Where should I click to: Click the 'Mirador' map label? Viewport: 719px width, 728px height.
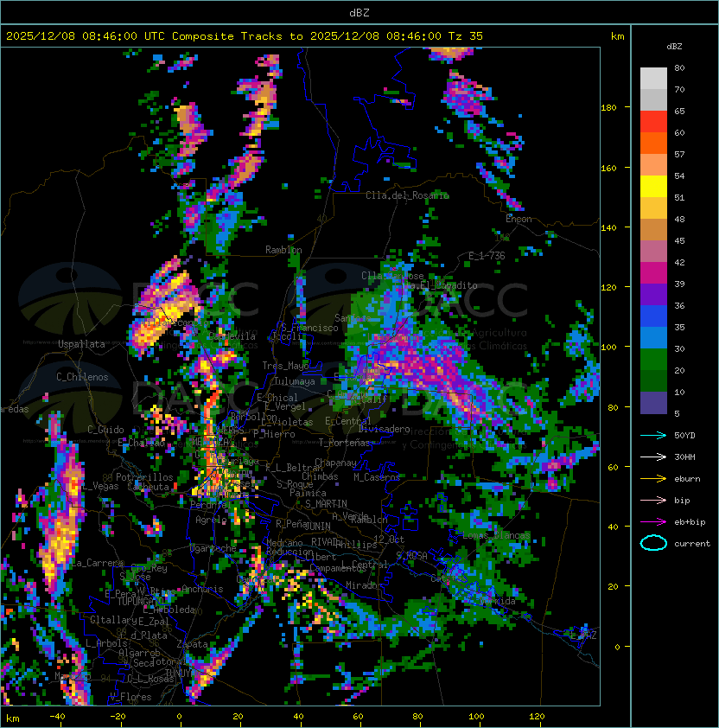[x=364, y=585]
